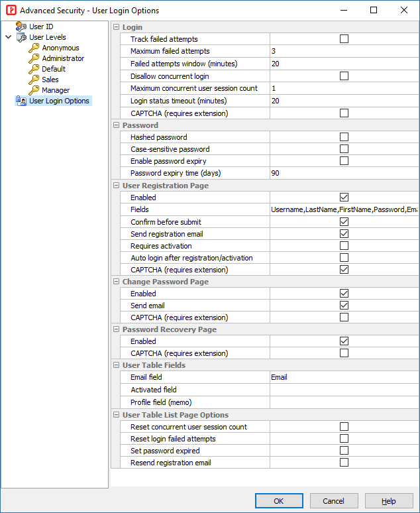
Task: Uncheck Send email under Change Password
Action: [x=344, y=306]
